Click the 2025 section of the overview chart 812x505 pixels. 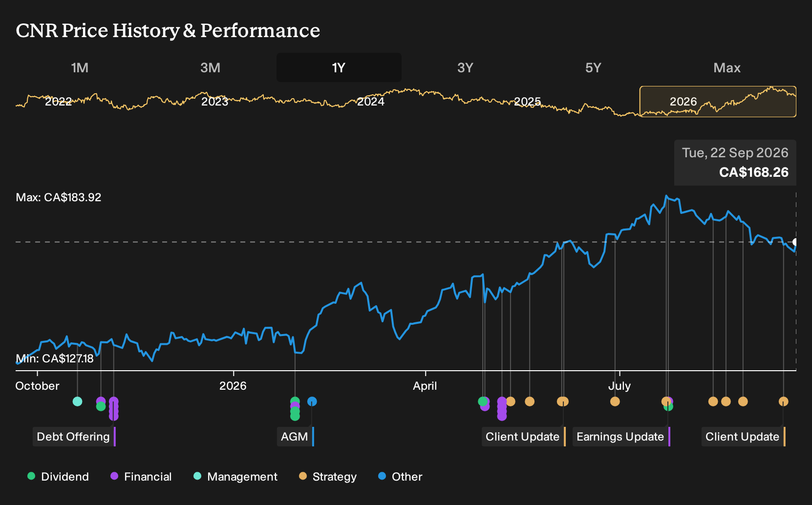pos(527,102)
